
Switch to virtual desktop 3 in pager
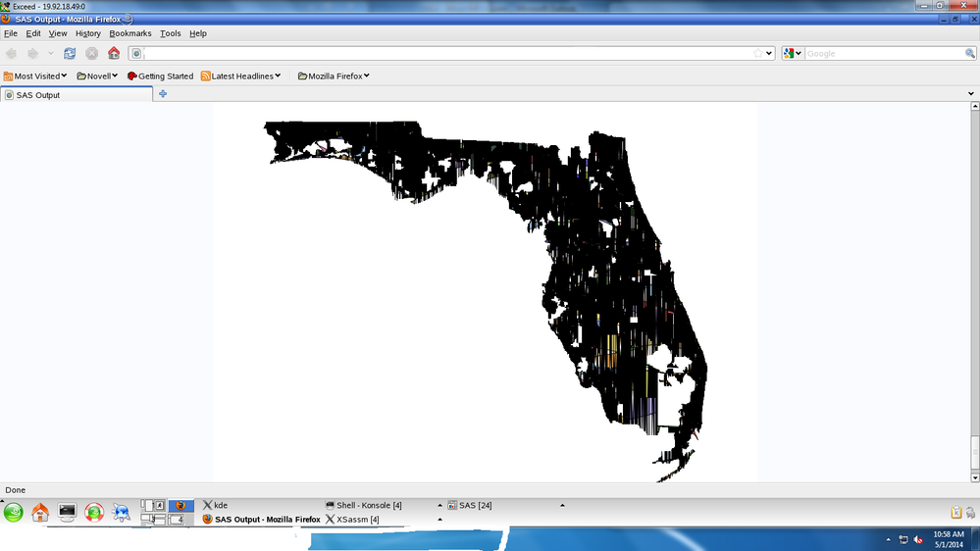(153, 520)
